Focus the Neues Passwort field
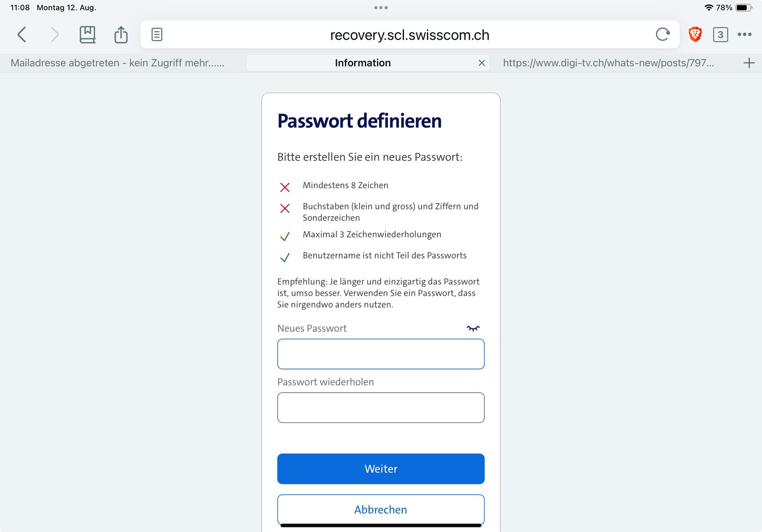Image resolution: width=762 pixels, height=532 pixels. [x=381, y=354]
